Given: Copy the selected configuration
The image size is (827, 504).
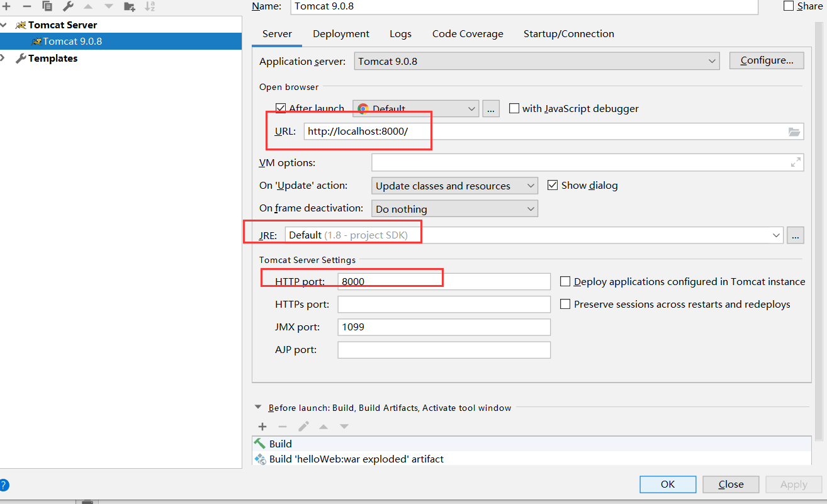Looking at the screenshot, I should click(x=47, y=6).
